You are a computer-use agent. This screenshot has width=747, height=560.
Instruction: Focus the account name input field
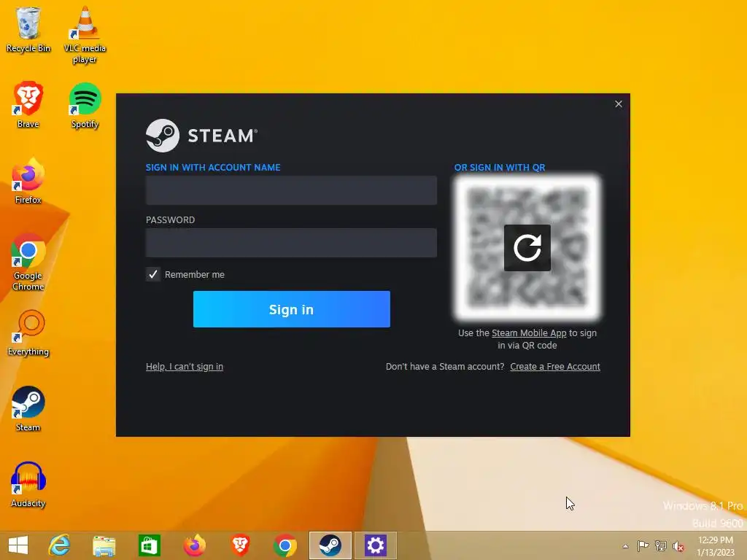click(291, 190)
